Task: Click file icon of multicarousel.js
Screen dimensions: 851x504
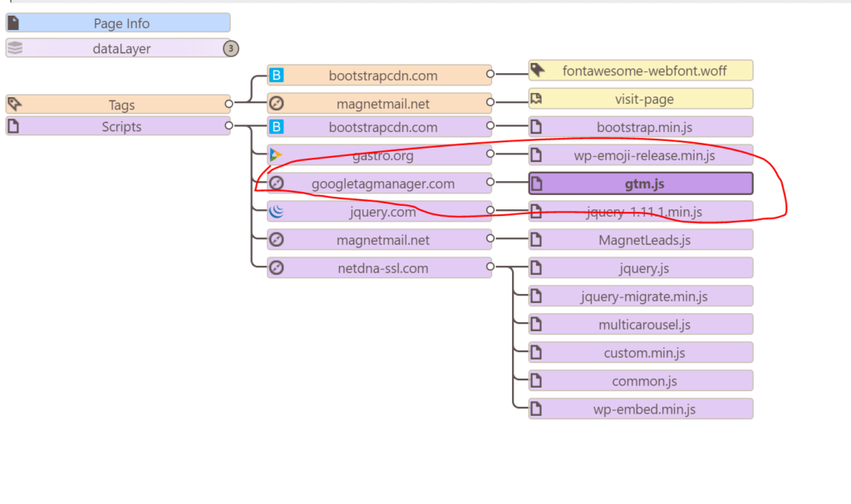Action: tap(536, 324)
